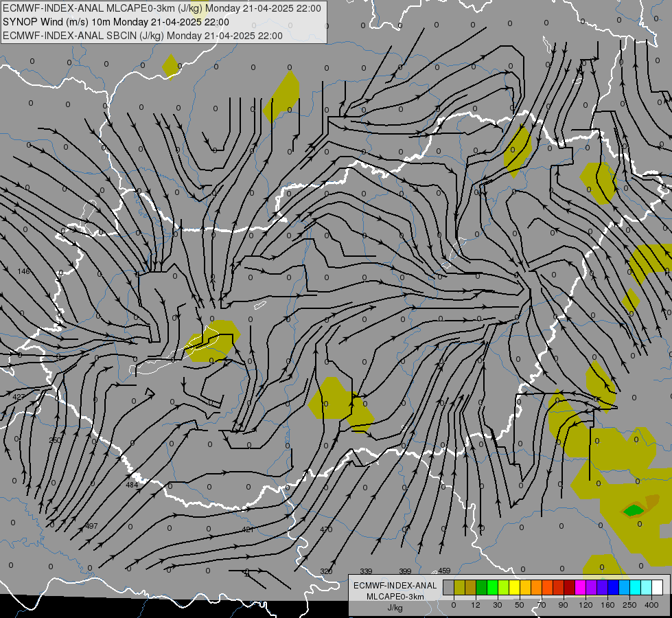Click the dark red legend swatch
The width and height of the screenshot is (672, 618).
(x=569, y=587)
